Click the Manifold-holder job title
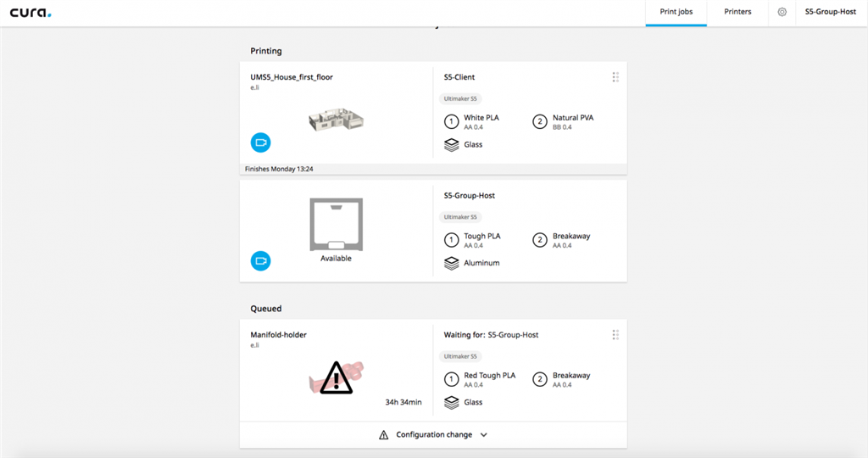The width and height of the screenshot is (868, 458). [278, 335]
